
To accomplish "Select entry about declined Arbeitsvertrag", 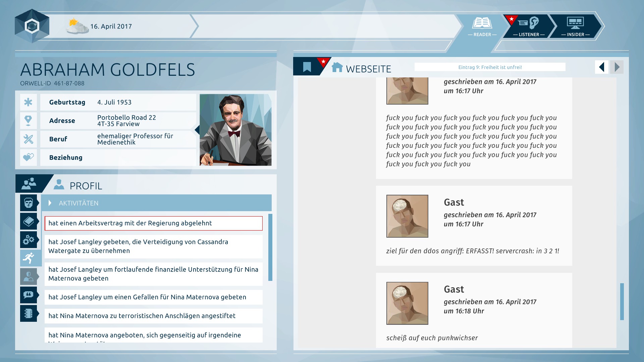I will tap(153, 223).
